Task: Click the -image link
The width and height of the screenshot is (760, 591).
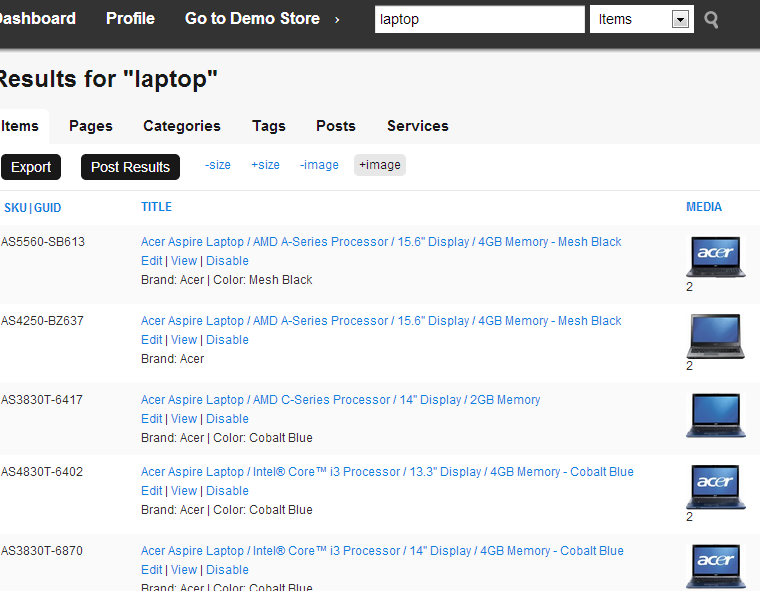Action: [x=319, y=165]
